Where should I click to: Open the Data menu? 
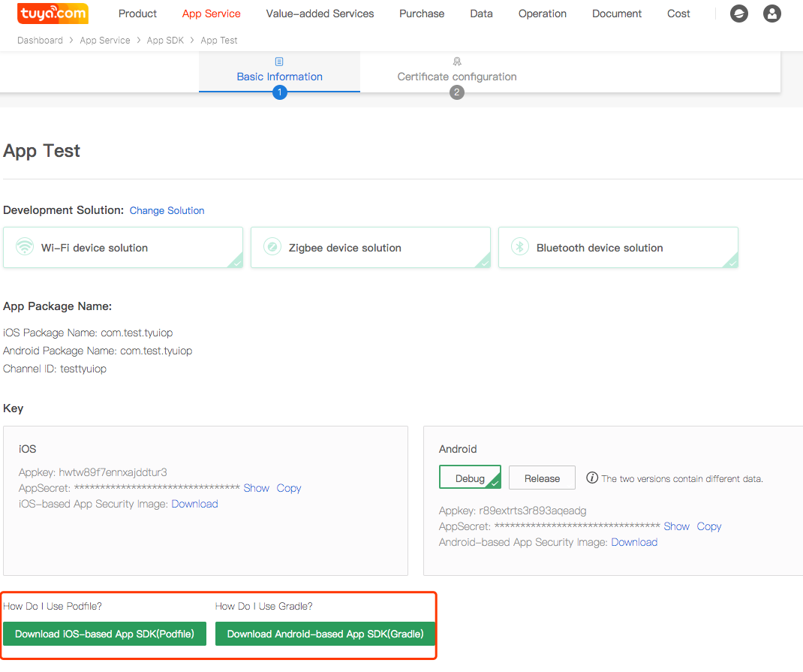481,14
